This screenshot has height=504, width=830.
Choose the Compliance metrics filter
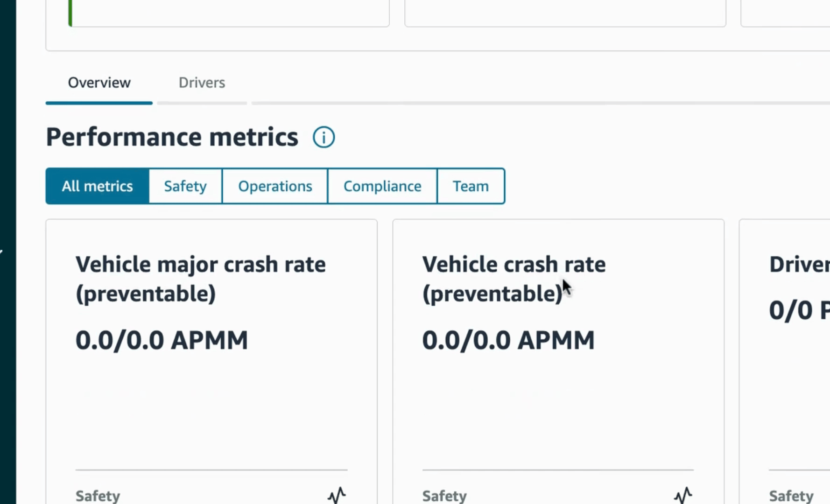[382, 186]
